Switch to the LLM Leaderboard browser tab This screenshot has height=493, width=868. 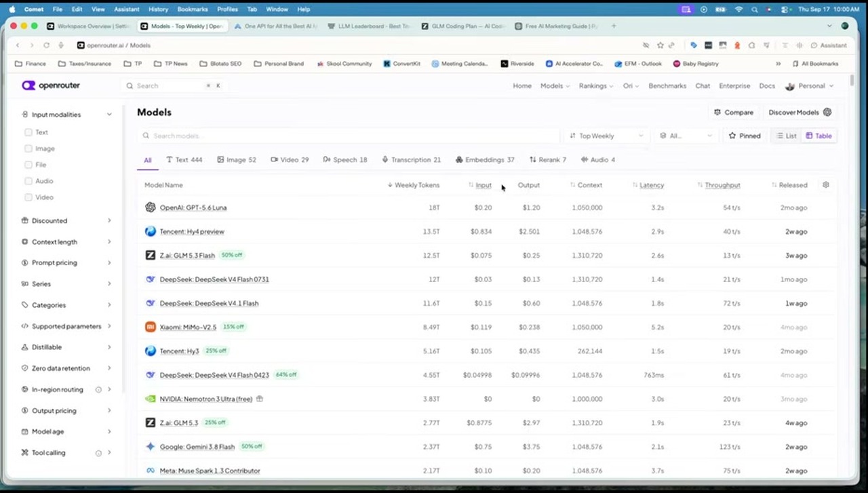click(x=369, y=26)
